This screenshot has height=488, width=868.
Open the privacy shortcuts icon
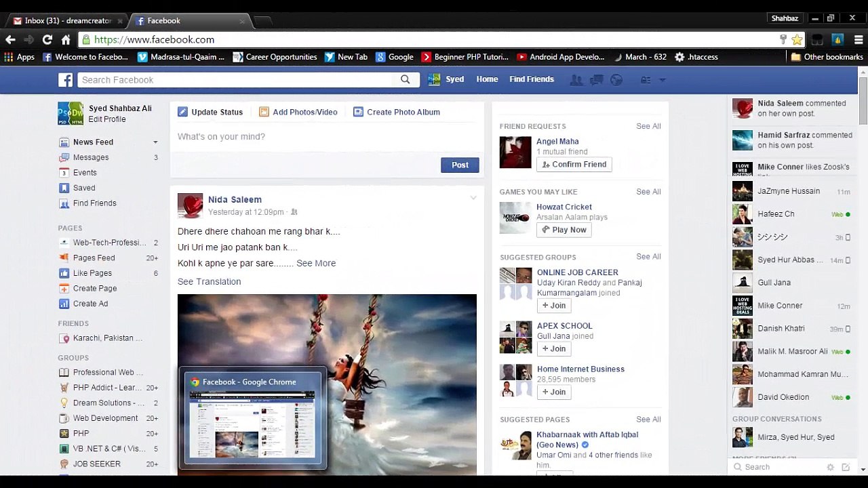(646, 80)
